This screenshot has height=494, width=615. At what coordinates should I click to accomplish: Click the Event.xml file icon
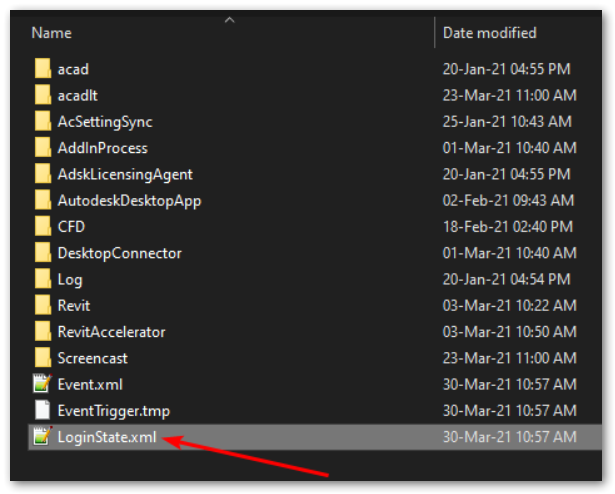[x=42, y=384]
